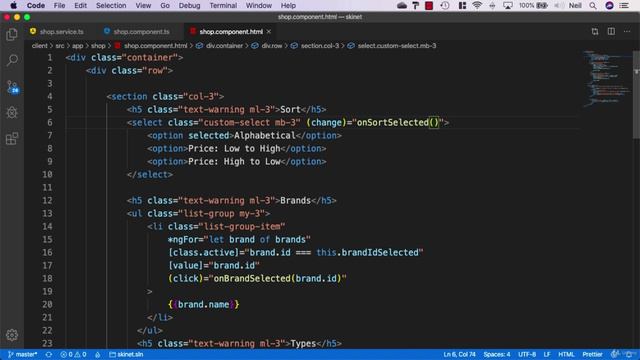Viewport: 640px width, 360px height.
Task: Open the View menu
Action: click(x=143, y=5)
